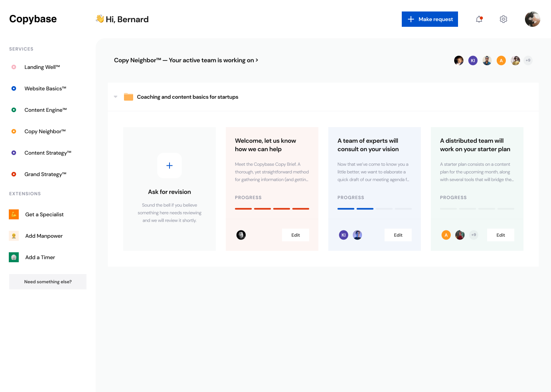
Task: Click the orange A team avatar in header row
Action: 501,60
